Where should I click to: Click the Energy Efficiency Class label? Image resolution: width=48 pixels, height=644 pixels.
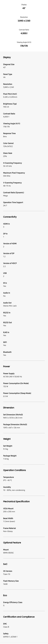(x=13, y=602)
